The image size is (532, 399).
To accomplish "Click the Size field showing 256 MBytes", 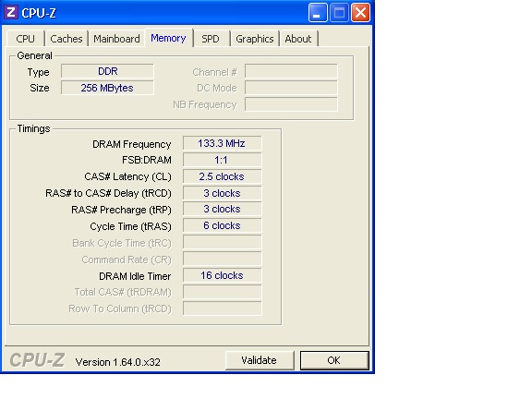I will [107, 88].
